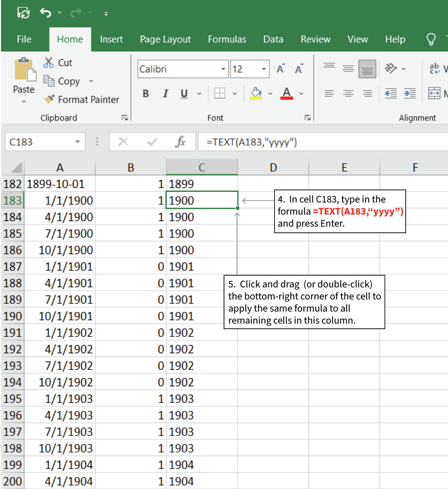Open the font name dropdown
Screen dimensions: 448x489
pos(223,69)
